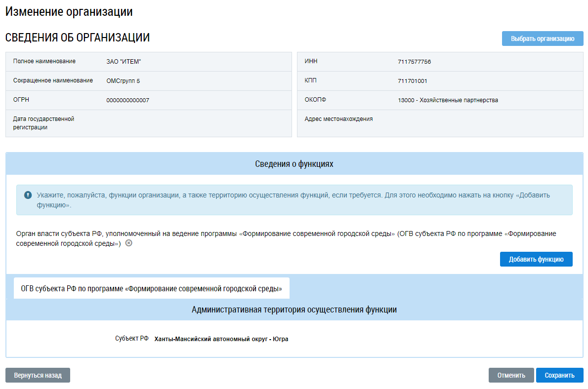Select the region "Ханты-Мансийский автономный округ - Югра"

point(221,339)
